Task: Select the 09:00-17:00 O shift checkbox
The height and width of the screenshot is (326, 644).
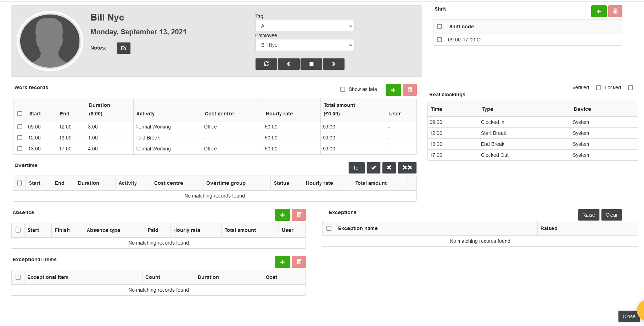Action: click(x=439, y=40)
